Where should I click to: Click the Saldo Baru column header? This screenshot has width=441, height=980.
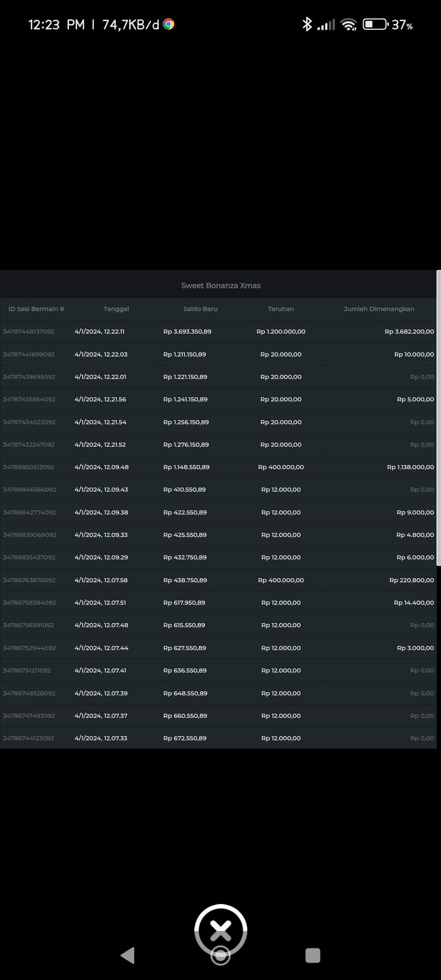coord(200,309)
